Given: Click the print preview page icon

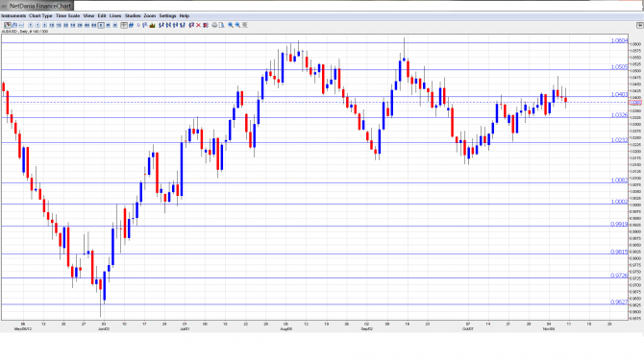Looking at the screenshot, I should click(222, 25).
